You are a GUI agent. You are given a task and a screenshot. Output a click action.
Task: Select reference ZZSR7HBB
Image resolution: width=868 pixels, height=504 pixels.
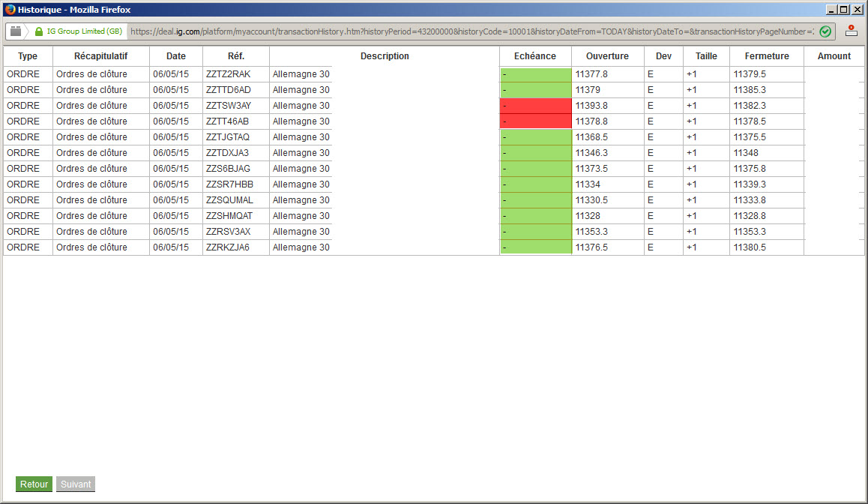tap(229, 184)
